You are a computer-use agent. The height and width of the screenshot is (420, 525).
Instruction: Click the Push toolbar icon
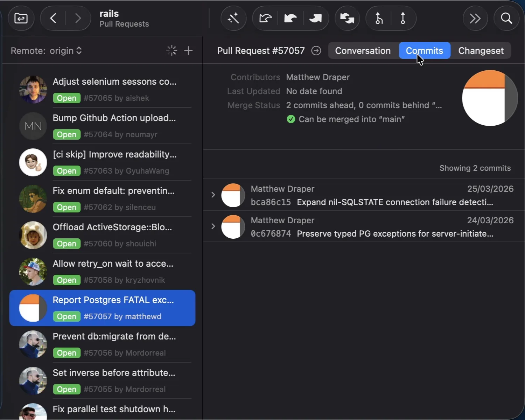(316, 18)
